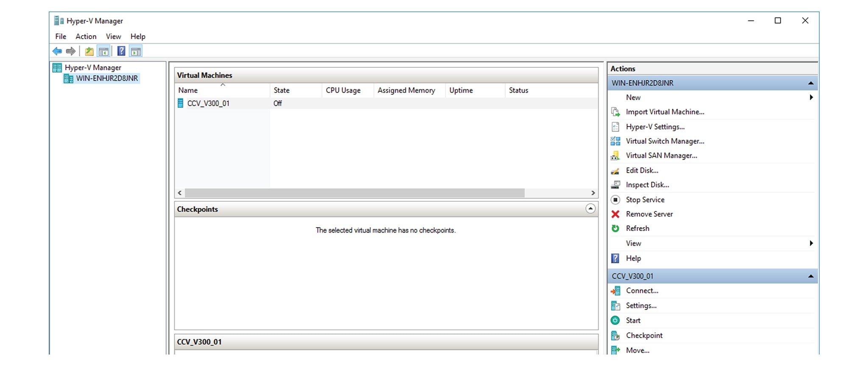Screen dimensions: 868x366
Task: Sort by the Status column header
Action: coord(552,90)
